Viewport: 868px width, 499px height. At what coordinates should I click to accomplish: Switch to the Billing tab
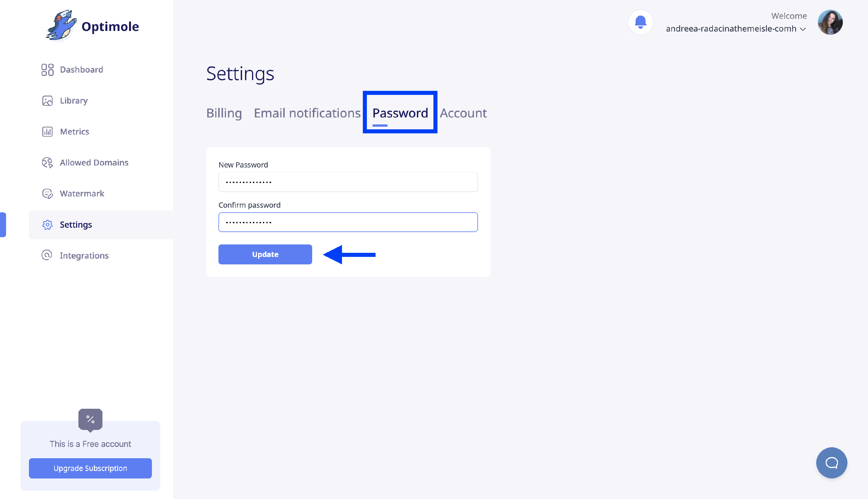tap(224, 113)
